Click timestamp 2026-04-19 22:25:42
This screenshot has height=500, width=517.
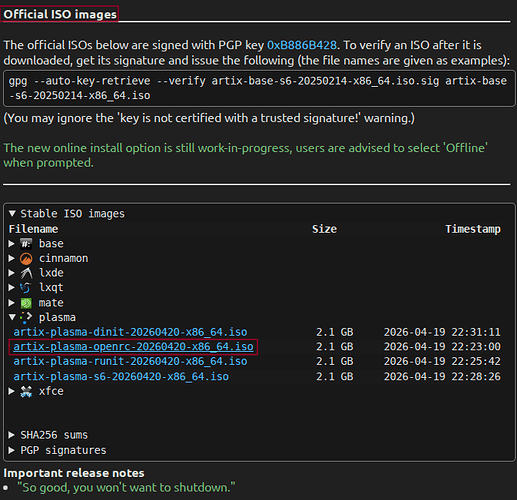pos(442,362)
